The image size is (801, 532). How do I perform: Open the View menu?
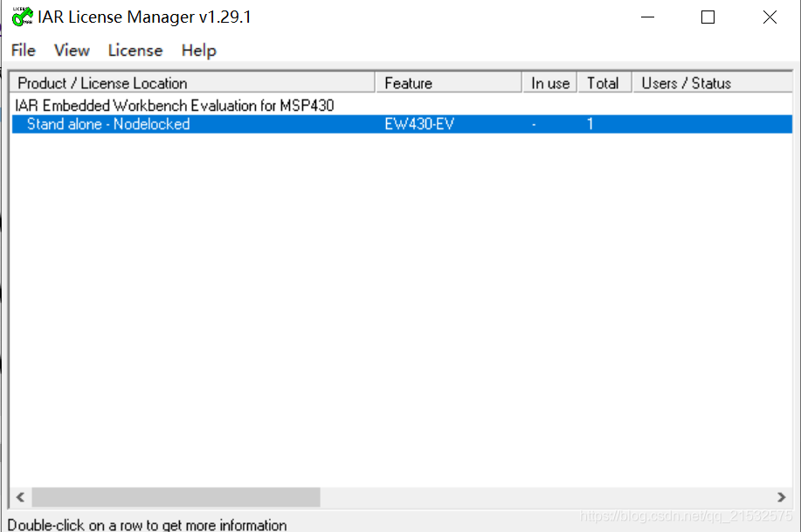click(x=72, y=50)
